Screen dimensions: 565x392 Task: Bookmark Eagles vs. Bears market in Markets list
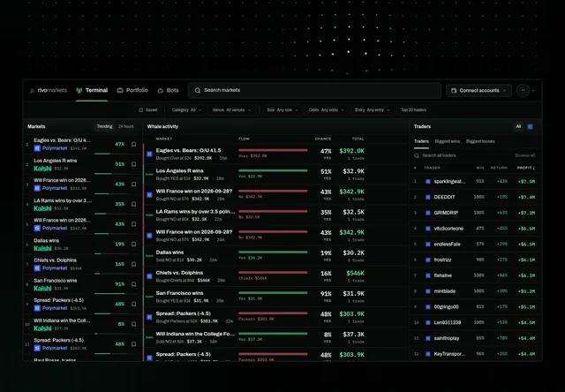pyautogui.click(x=133, y=144)
